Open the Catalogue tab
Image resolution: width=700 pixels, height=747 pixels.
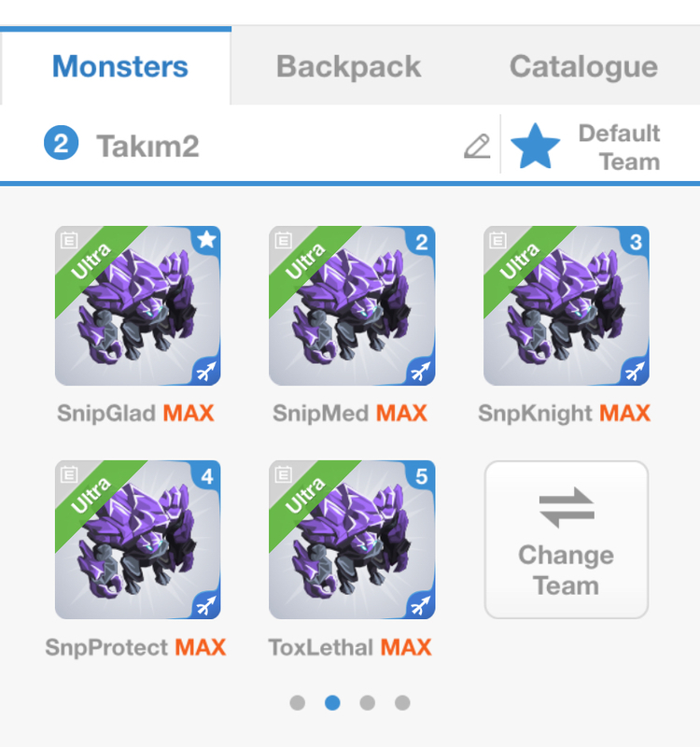tap(584, 66)
